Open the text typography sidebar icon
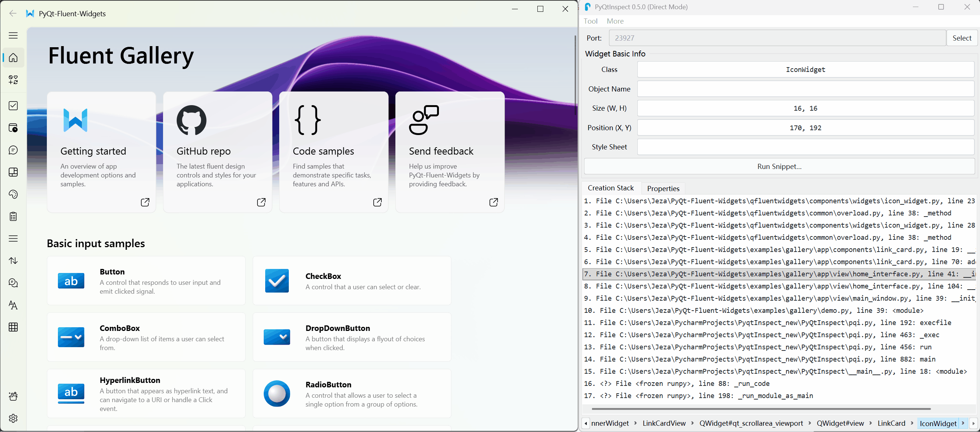The width and height of the screenshot is (980, 432). point(13,305)
